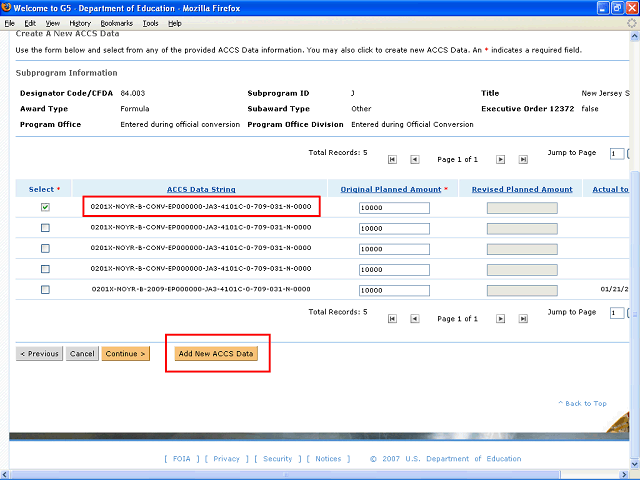Check the box for the B-2009 ACCS row

click(x=45, y=290)
